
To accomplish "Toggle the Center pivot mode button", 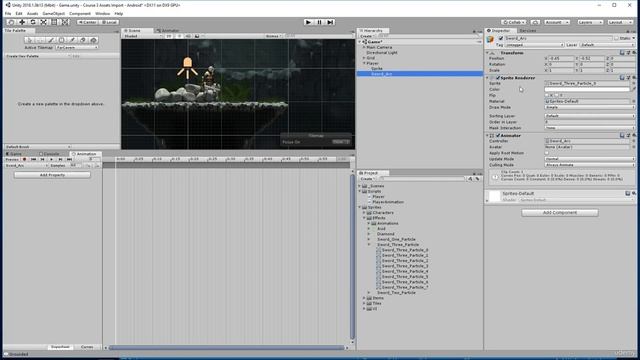I will click(x=87, y=22).
